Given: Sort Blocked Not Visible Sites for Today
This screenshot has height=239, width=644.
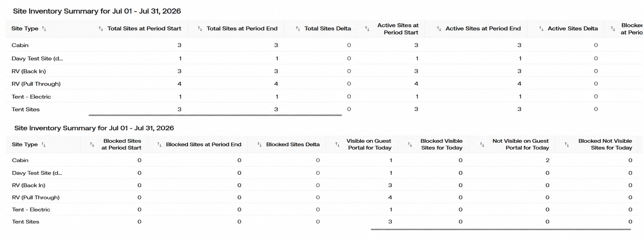Looking at the screenshot, I should click(x=567, y=145).
